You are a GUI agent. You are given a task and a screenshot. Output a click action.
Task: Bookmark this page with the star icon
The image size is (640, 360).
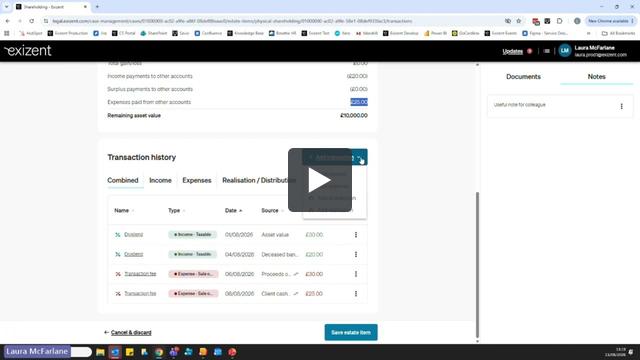click(518, 21)
